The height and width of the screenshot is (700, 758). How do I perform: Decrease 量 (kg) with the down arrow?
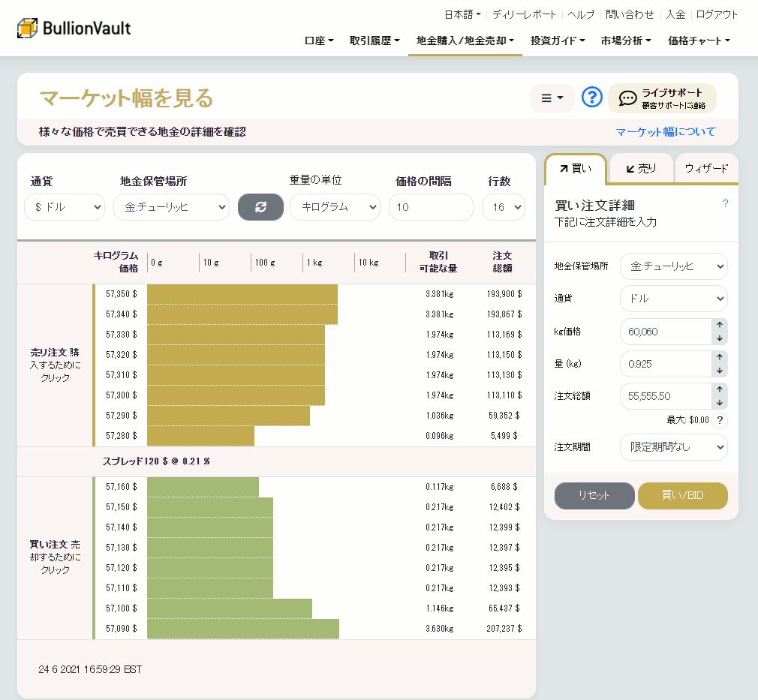pos(720,371)
